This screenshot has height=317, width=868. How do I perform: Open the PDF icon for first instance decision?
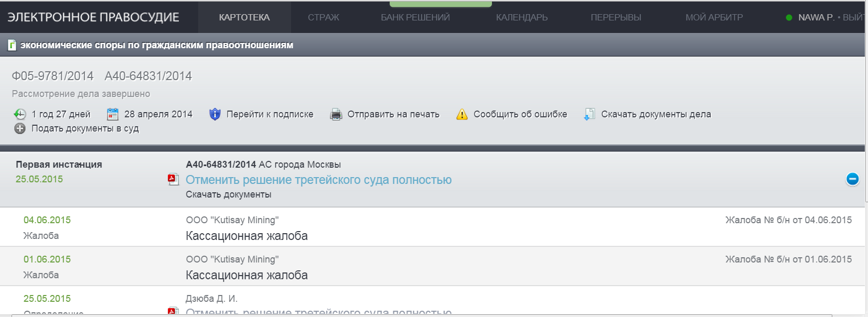(x=173, y=180)
